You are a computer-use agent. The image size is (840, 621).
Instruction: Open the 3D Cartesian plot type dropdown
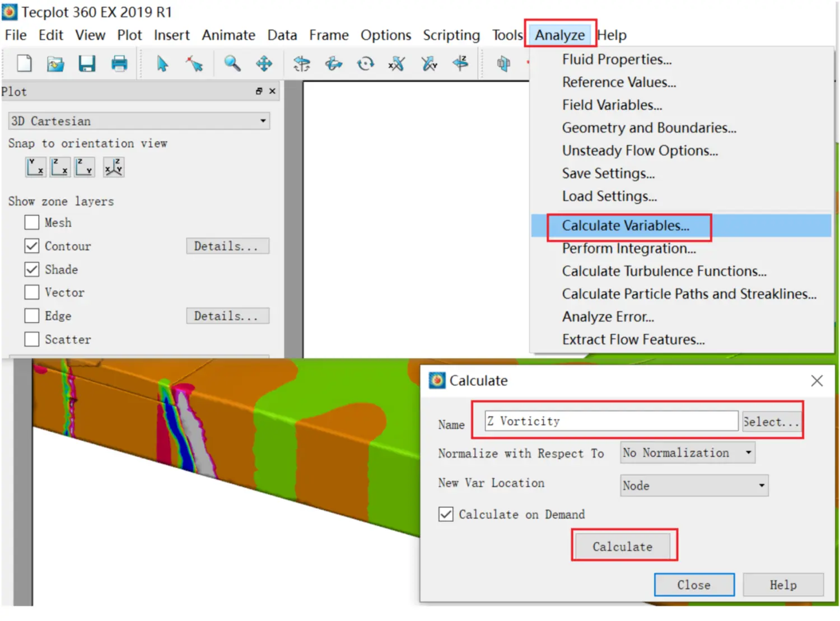point(139,121)
